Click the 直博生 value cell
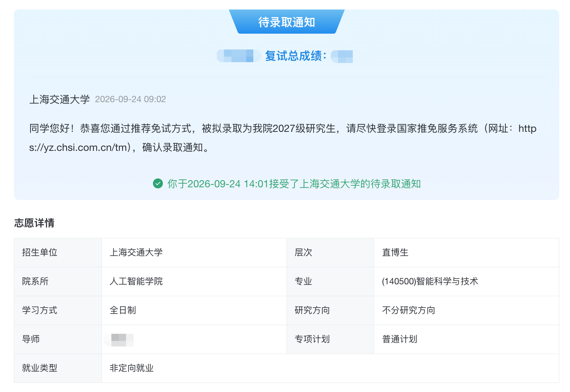Image resolution: width=570 pixels, height=392 pixels. tap(467, 253)
